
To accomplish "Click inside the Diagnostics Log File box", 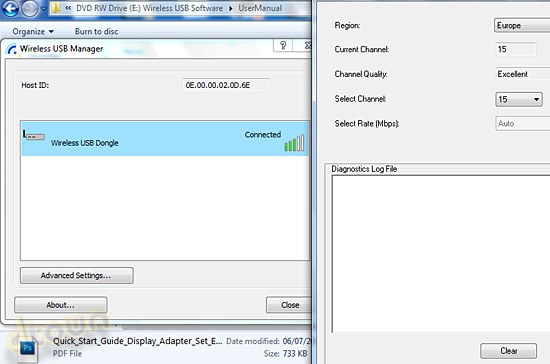I will (x=441, y=254).
